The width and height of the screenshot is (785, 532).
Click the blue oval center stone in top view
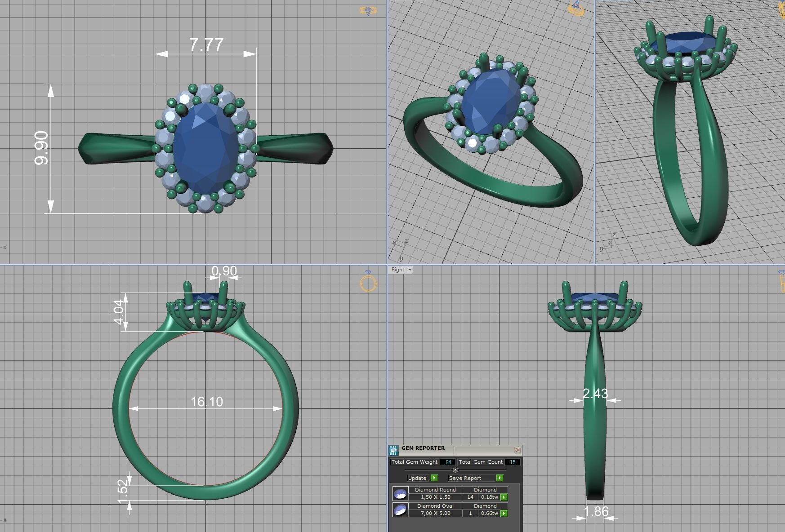[205, 148]
